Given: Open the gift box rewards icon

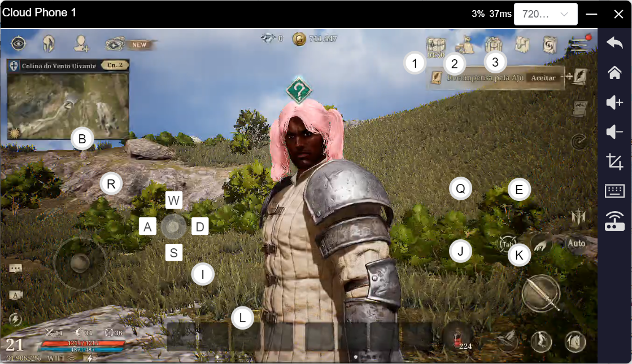Looking at the screenshot, I should [x=494, y=45].
